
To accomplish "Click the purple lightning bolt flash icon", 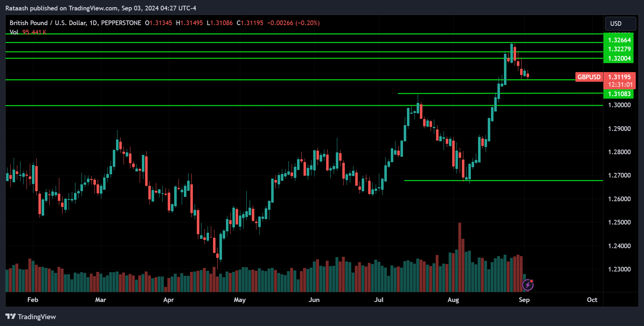I will point(528,285).
